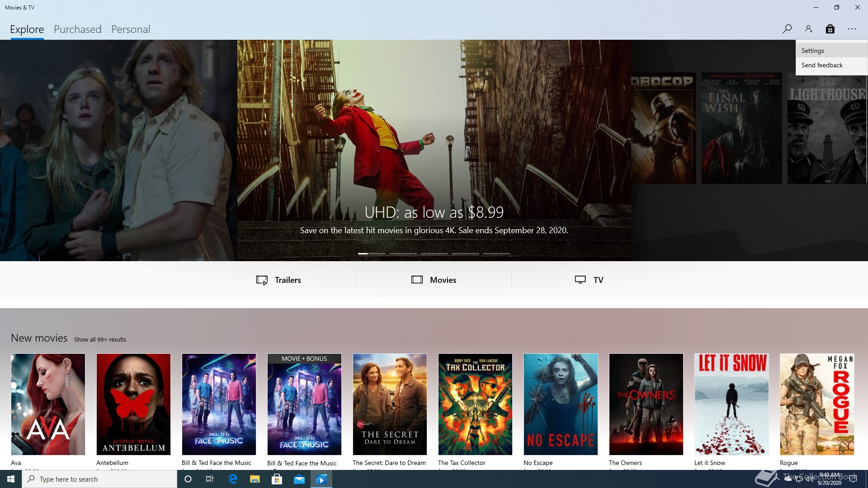Open Microsoft Store from taskbar
Viewport: 868px width, 488px height.
(x=277, y=479)
